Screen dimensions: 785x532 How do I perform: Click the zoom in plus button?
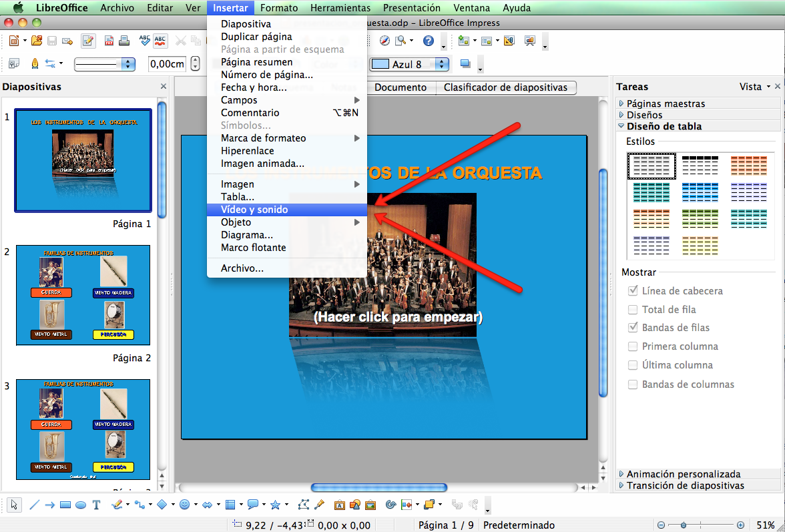tap(740, 525)
